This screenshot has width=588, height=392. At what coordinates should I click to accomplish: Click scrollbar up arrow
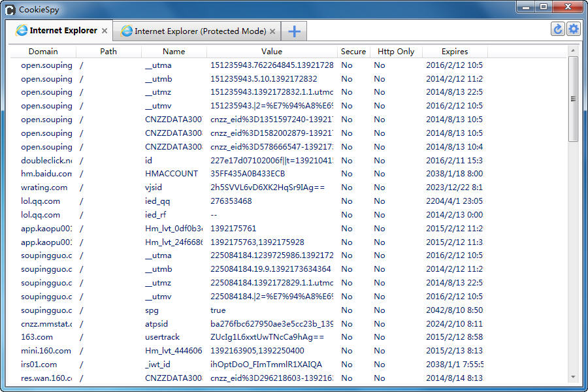(x=572, y=50)
